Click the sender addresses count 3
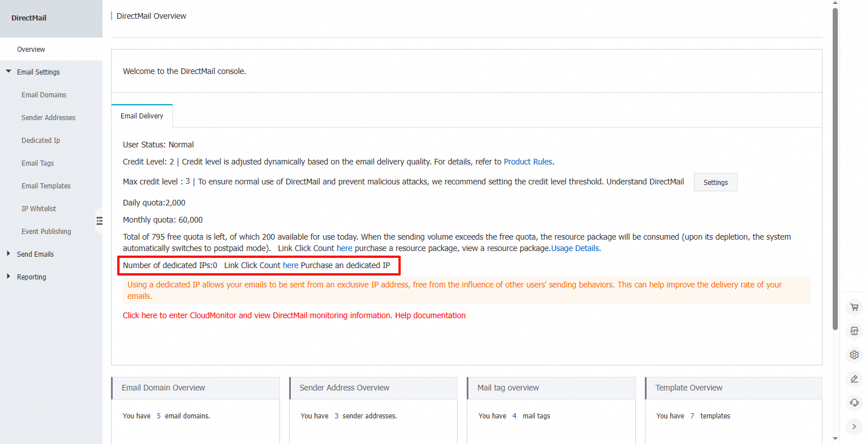This screenshot has width=868, height=444. point(336,416)
